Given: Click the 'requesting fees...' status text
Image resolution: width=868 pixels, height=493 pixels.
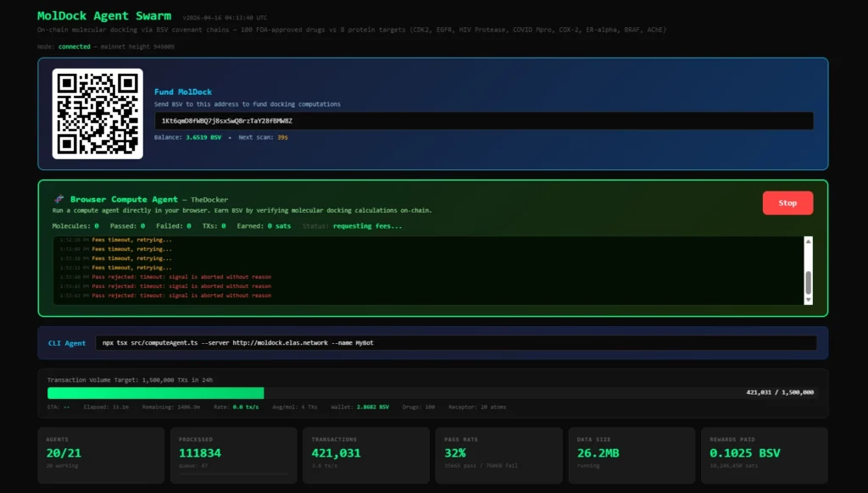Looking at the screenshot, I should click(x=367, y=226).
